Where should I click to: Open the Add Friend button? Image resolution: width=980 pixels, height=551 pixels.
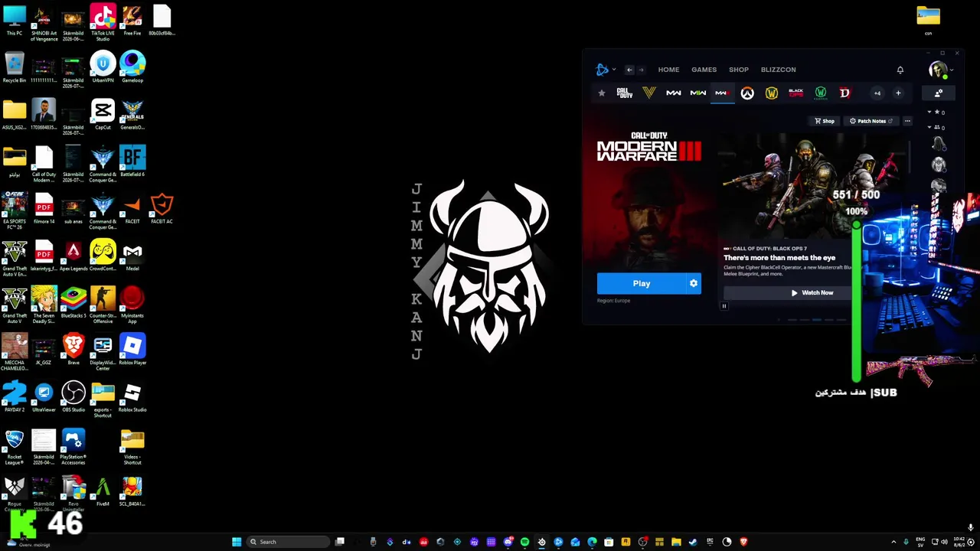939,93
